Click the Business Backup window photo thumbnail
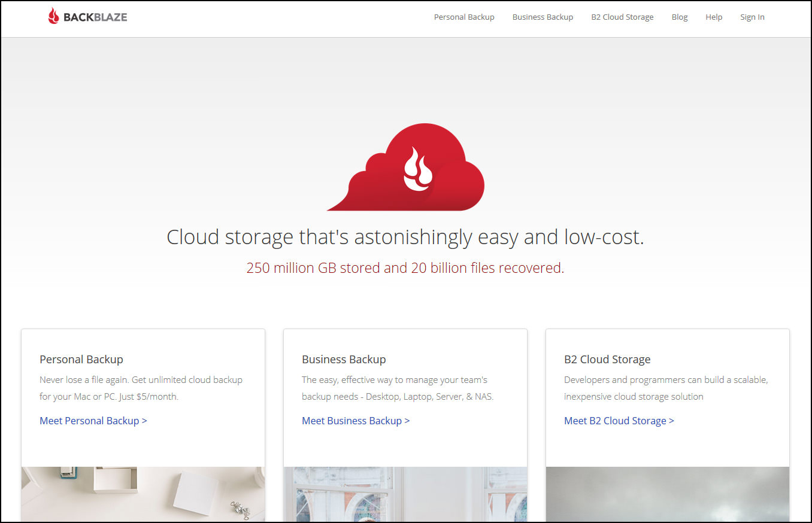Screen dimensions: 812x523 tap(405, 494)
